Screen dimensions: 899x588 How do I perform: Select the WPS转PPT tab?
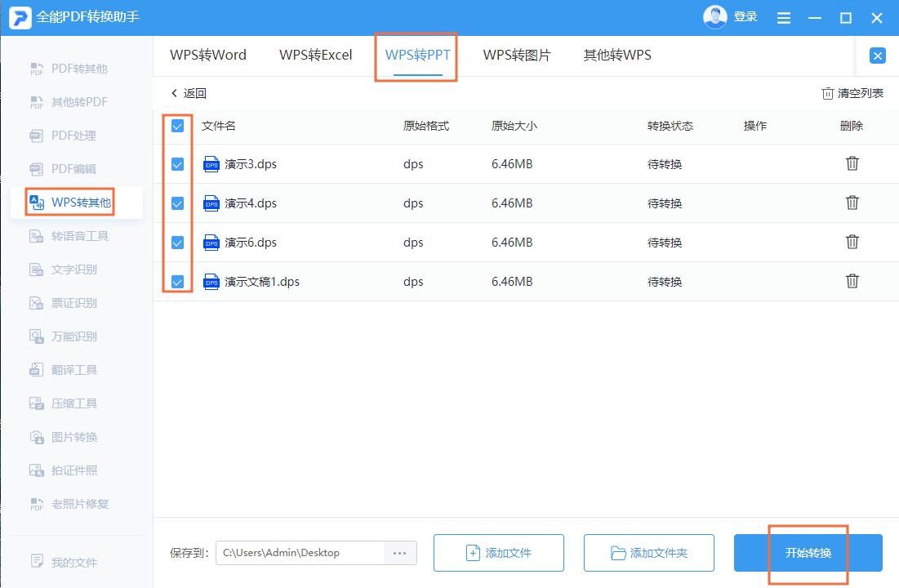click(417, 55)
